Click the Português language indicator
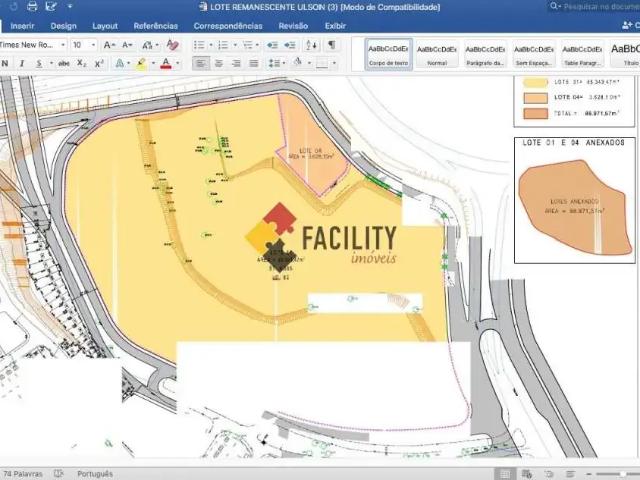 pyautogui.click(x=95, y=474)
